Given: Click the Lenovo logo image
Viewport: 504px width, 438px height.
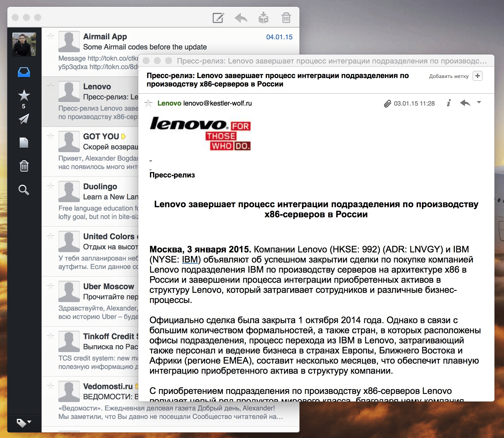Looking at the screenshot, I should click(200, 134).
